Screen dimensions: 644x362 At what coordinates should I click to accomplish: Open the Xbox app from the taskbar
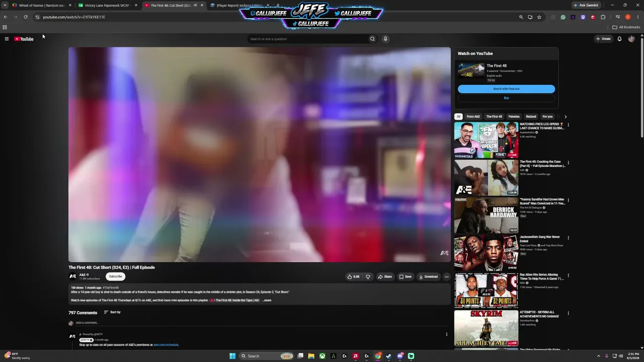pos(322,356)
